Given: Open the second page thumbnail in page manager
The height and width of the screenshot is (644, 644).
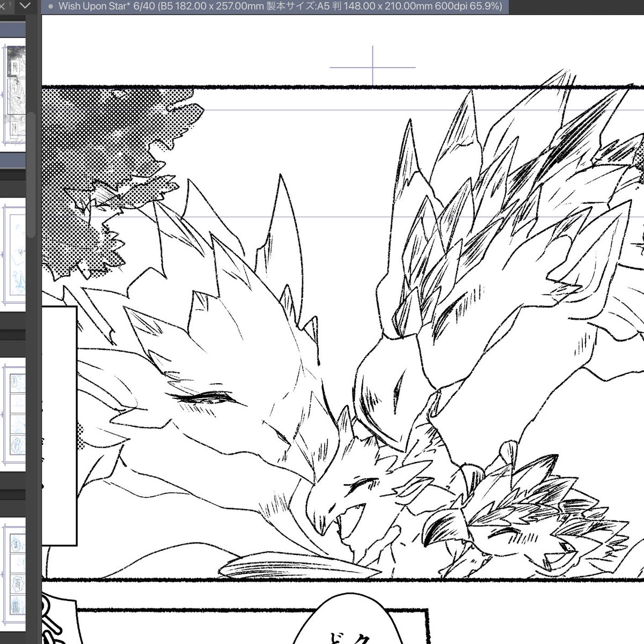Looking at the screenshot, I should tap(13, 254).
